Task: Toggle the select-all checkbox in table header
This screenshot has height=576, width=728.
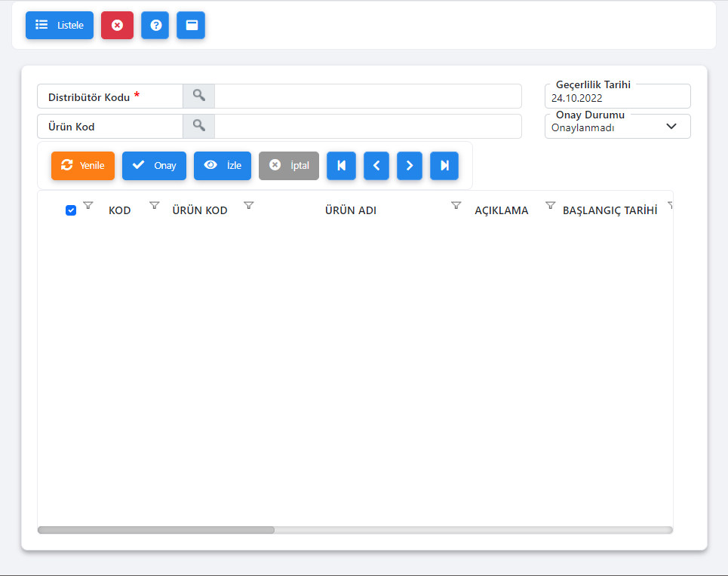Action: coord(71,210)
